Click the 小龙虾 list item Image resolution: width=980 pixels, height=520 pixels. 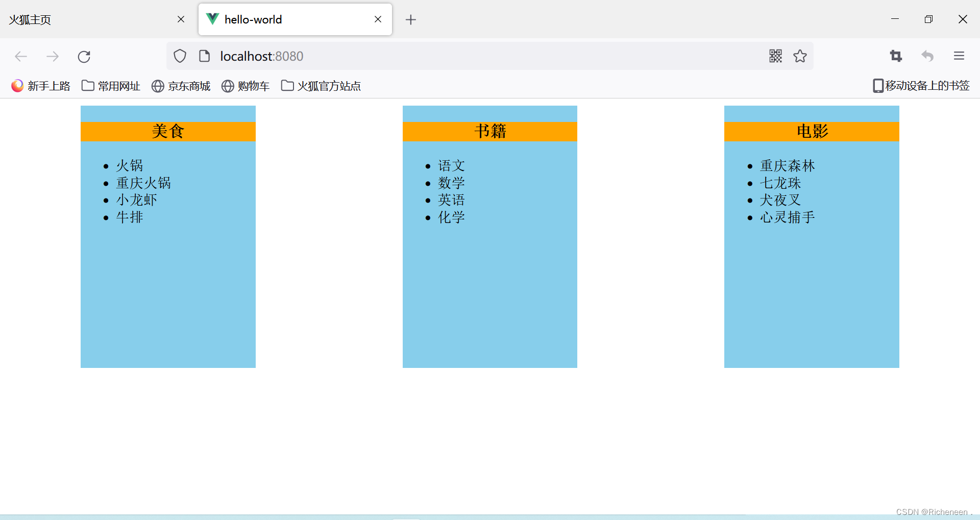(x=137, y=200)
